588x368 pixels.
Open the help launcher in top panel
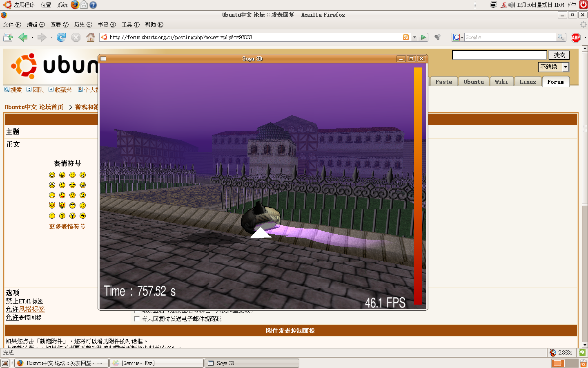(93, 5)
